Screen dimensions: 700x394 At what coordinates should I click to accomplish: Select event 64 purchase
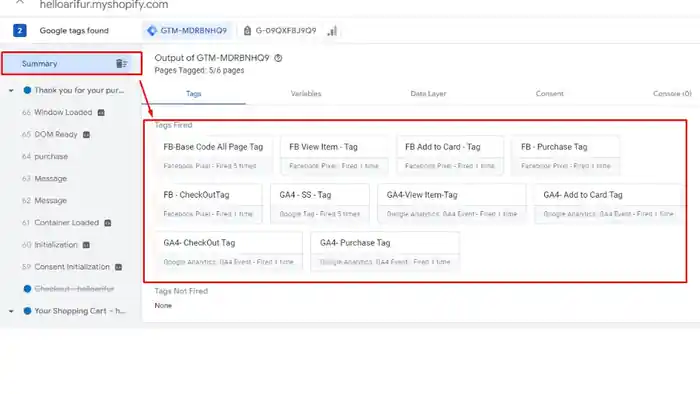(45, 157)
